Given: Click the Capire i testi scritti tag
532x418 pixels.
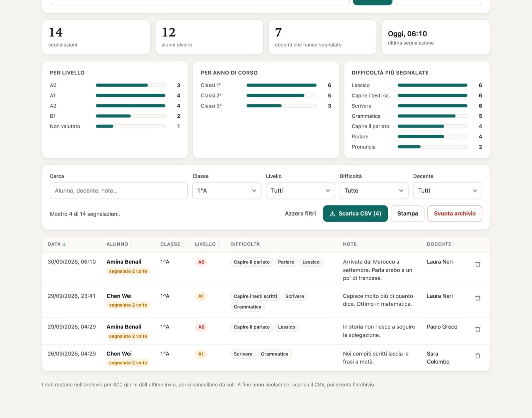Looking at the screenshot, I should click(255, 296).
